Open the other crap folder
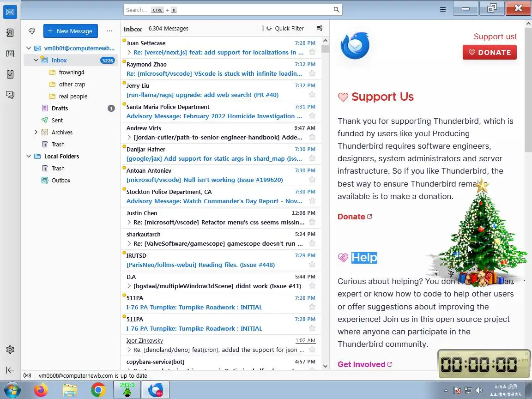Image resolution: width=532 pixels, height=399 pixels. [71, 84]
